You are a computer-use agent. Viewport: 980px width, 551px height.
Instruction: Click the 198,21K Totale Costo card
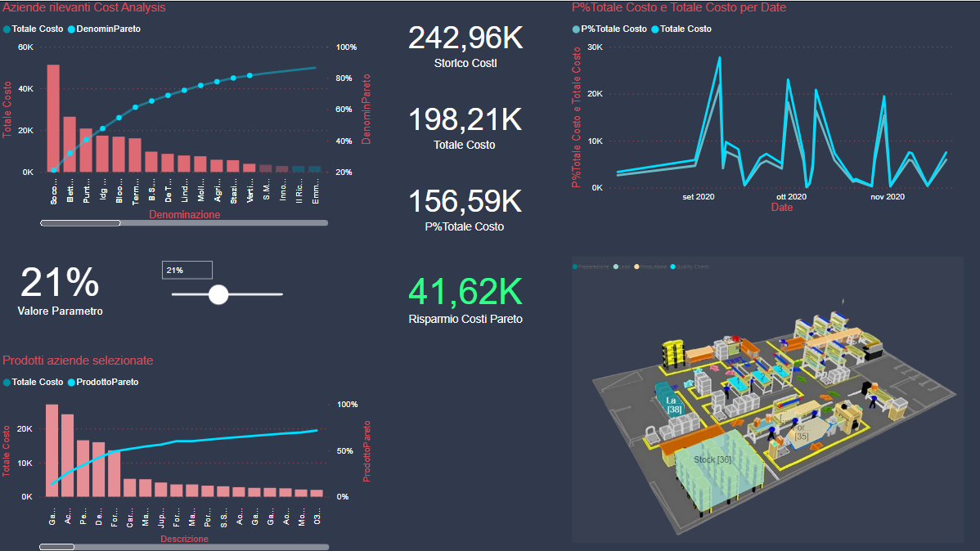point(465,128)
